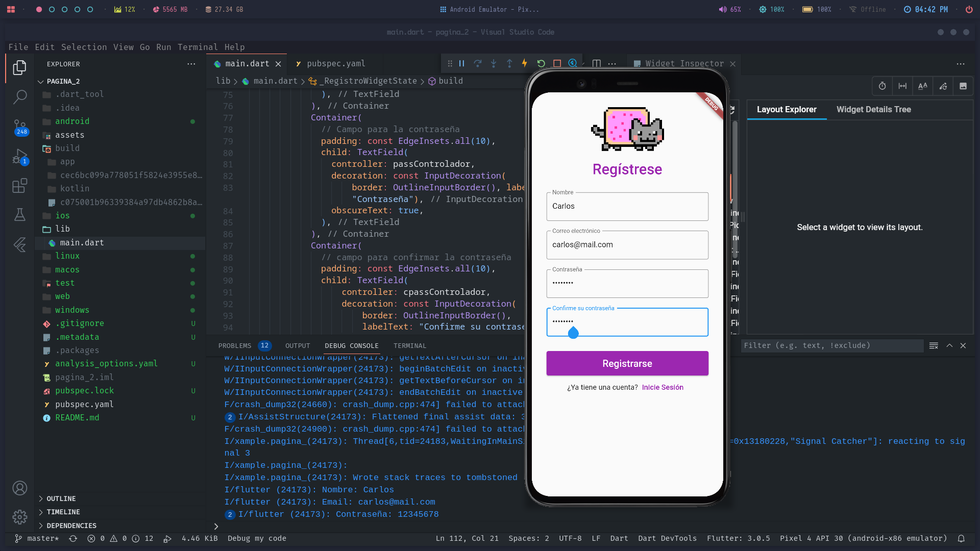Toggle highlight oversized images
Screen dimensions: 980x551
pyautogui.click(x=964, y=86)
